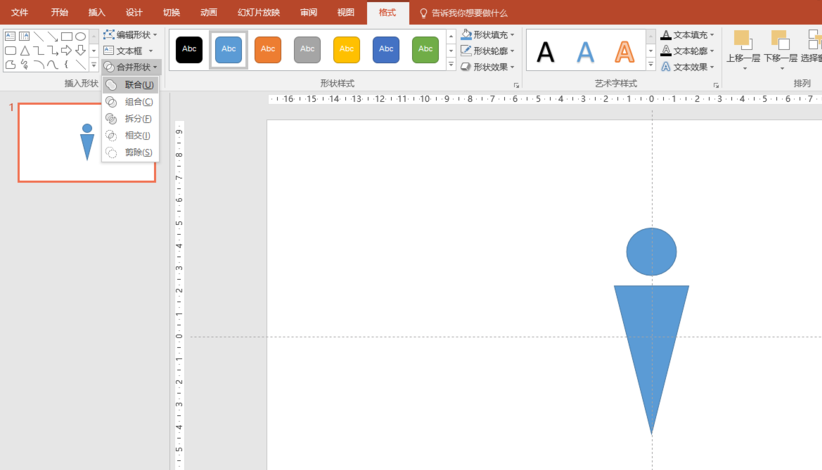Apply the orange Abc shape style

pos(268,49)
